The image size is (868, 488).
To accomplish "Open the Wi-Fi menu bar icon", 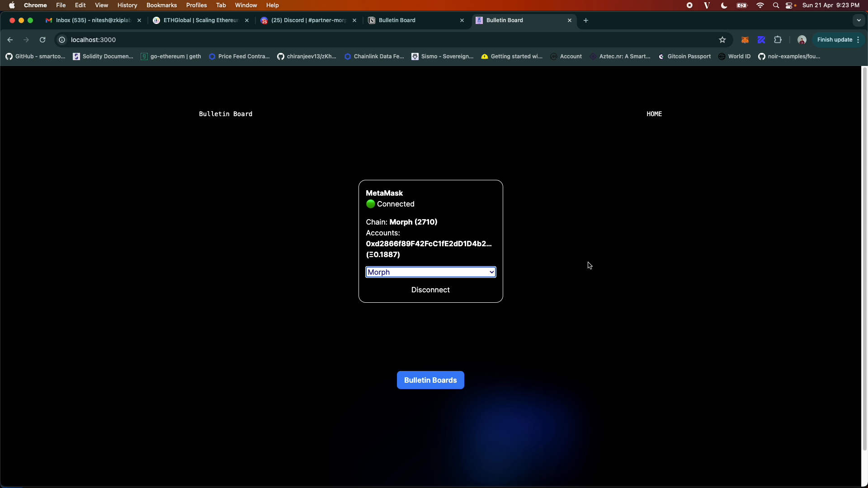I will tap(760, 5).
